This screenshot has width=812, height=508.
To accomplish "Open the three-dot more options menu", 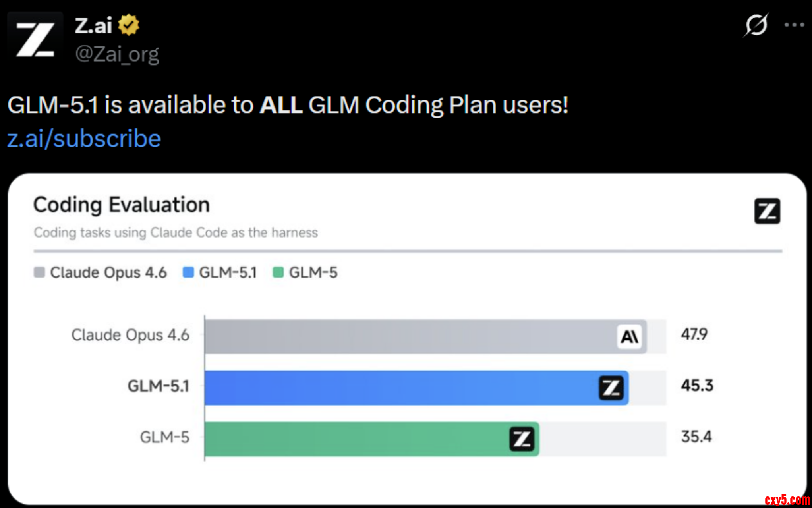I will click(794, 25).
